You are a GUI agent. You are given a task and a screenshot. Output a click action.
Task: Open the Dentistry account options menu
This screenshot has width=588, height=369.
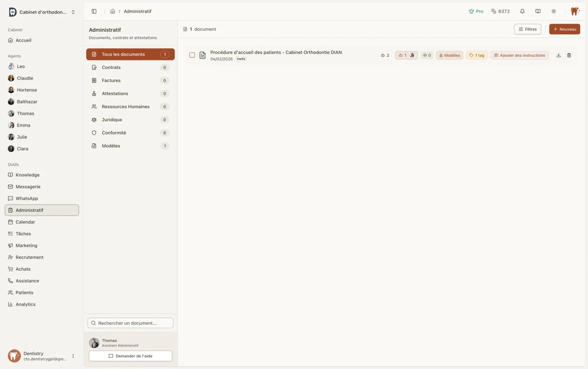point(73,356)
